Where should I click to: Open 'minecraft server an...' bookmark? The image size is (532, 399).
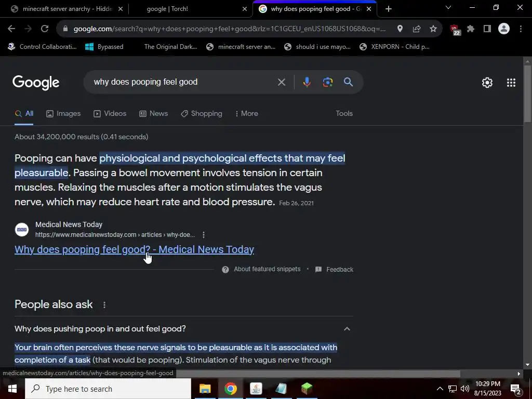(x=241, y=47)
